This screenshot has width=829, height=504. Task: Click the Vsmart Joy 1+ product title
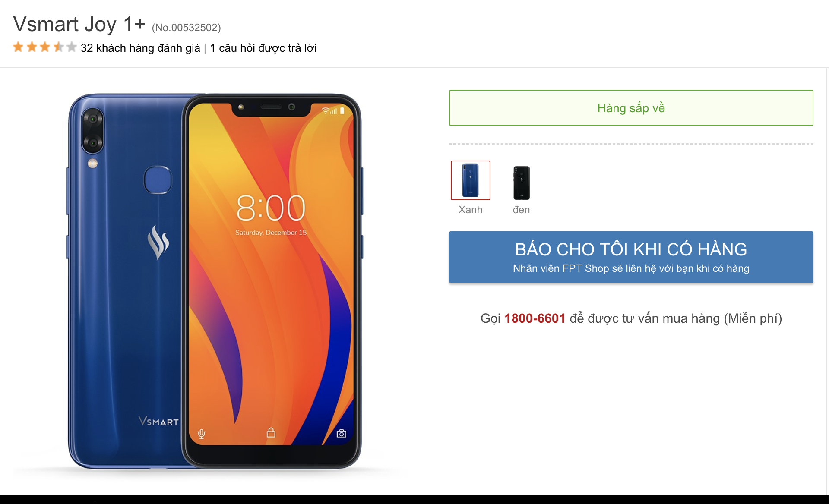point(79,24)
